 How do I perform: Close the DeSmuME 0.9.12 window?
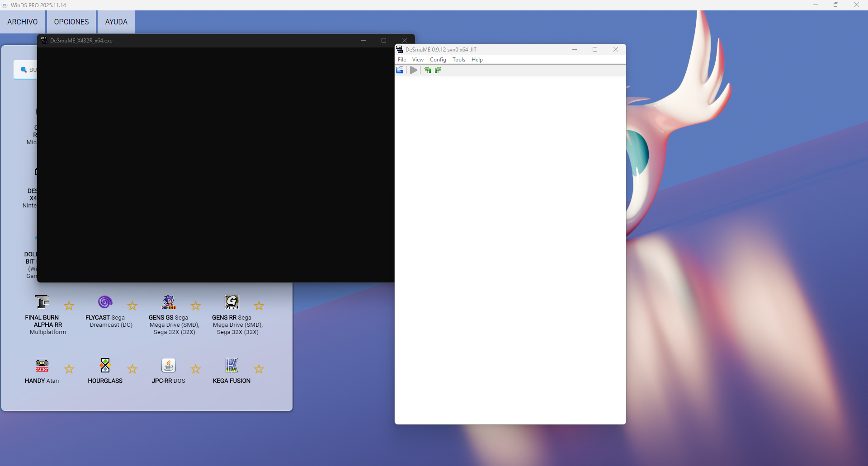click(616, 49)
